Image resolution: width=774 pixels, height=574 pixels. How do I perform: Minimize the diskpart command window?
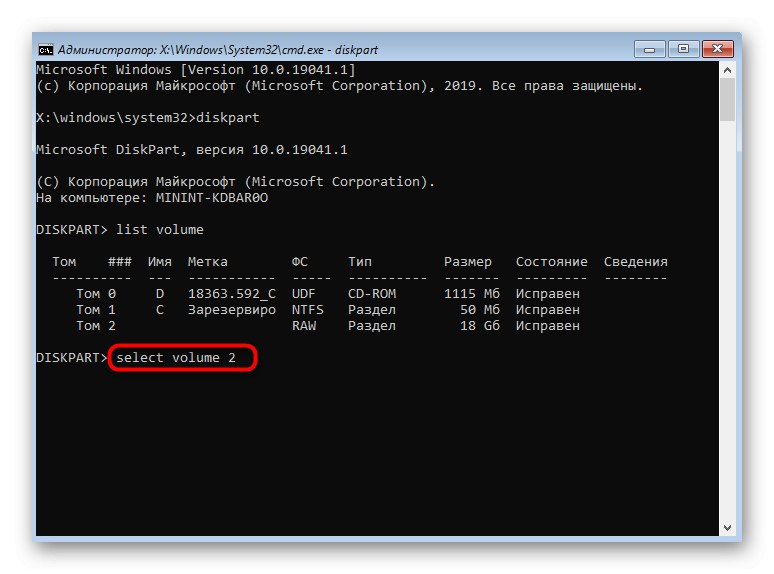point(650,49)
